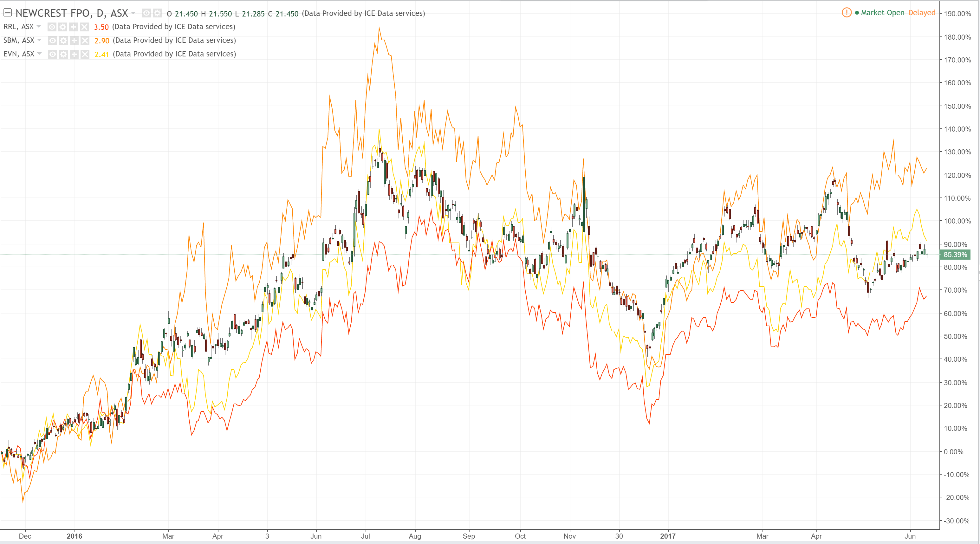Open the EVN, ASX dropdown arrow

pos(39,54)
